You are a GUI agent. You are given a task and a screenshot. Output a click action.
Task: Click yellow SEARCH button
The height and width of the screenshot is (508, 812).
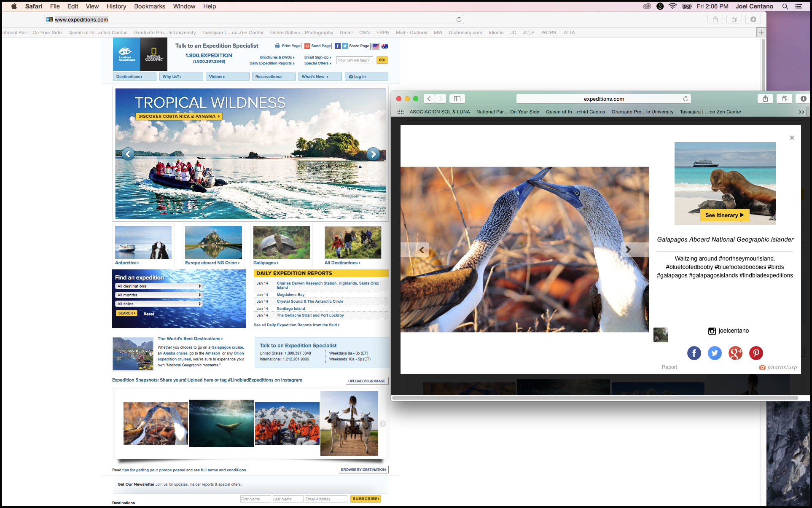click(x=126, y=313)
